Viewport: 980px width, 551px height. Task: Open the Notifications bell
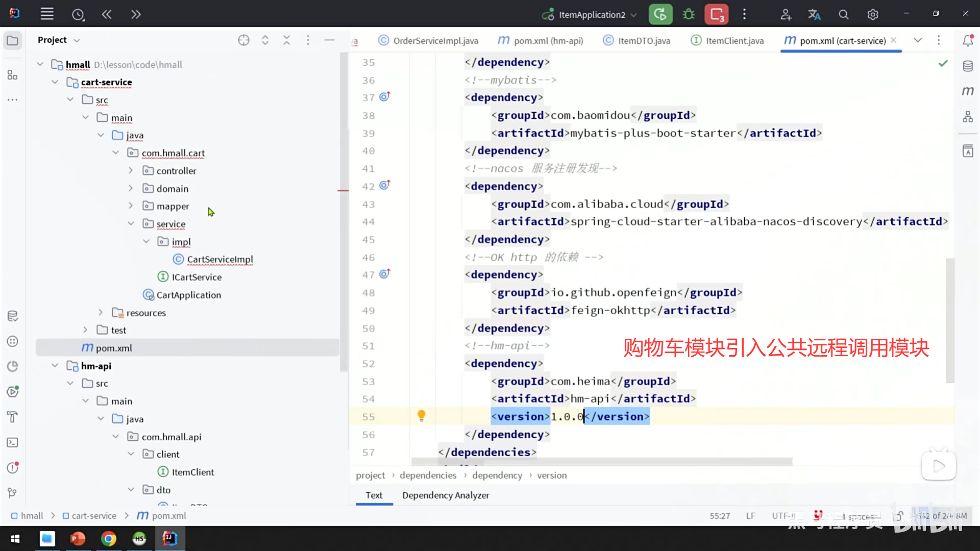coord(968,40)
